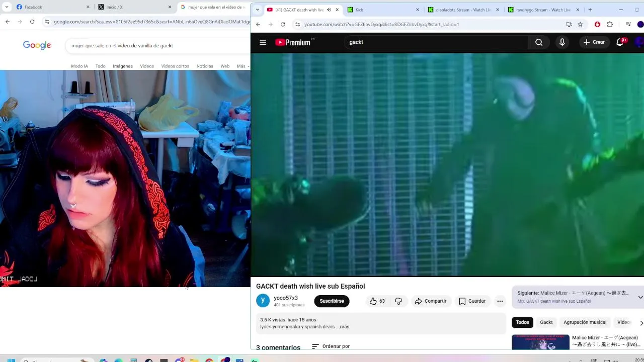Select the Noticias search filter
Viewport: 644px width, 362px height.
(205, 66)
